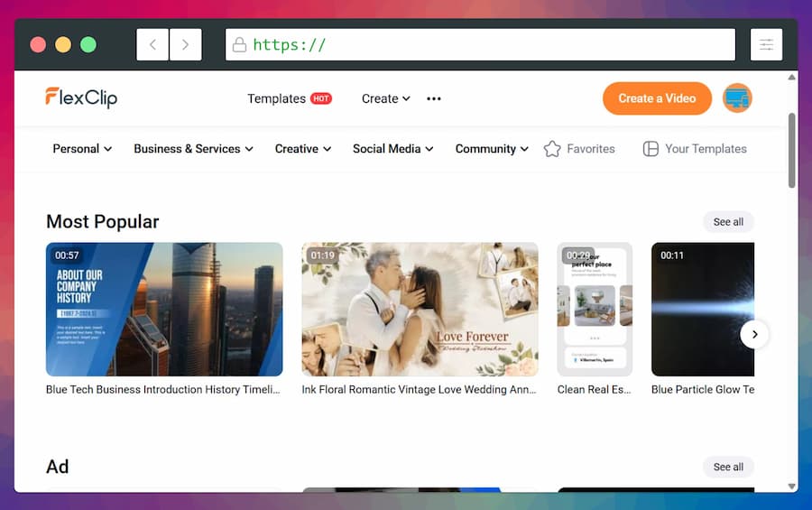Open the browser settings sliders icon
This screenshot has width=812, height=510.
[766, 44]
